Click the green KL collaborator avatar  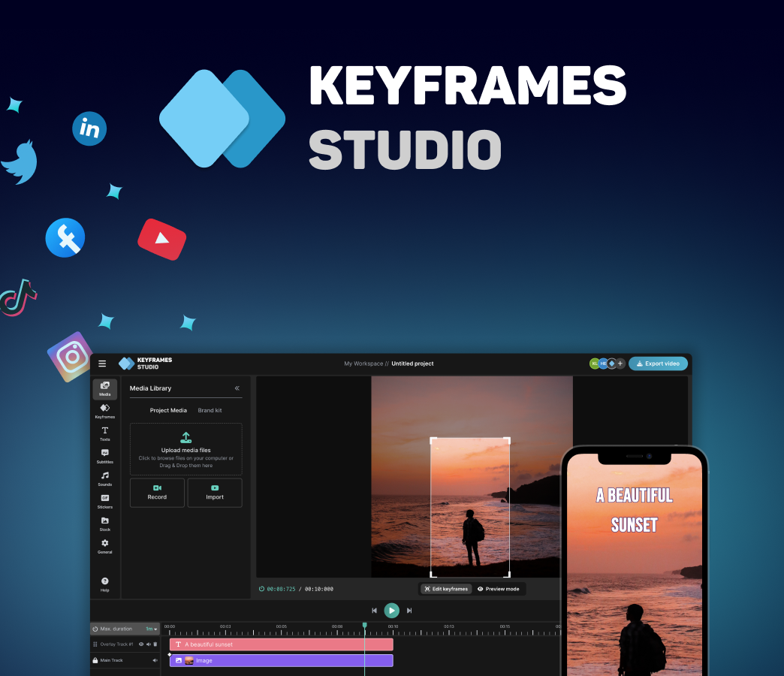[595, 364]
